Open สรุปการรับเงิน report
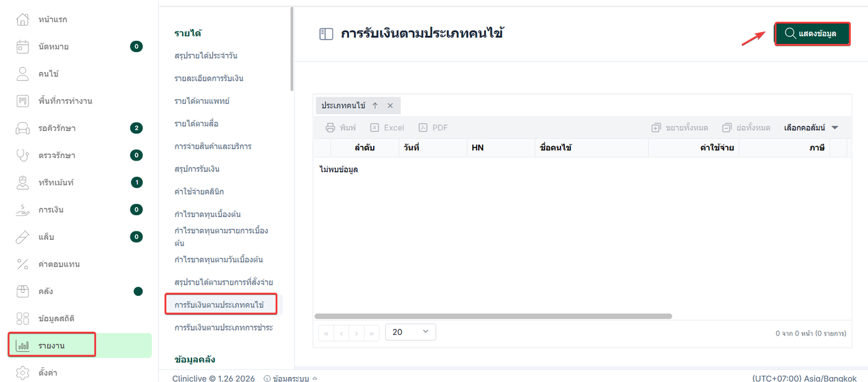 click(197, 169)
